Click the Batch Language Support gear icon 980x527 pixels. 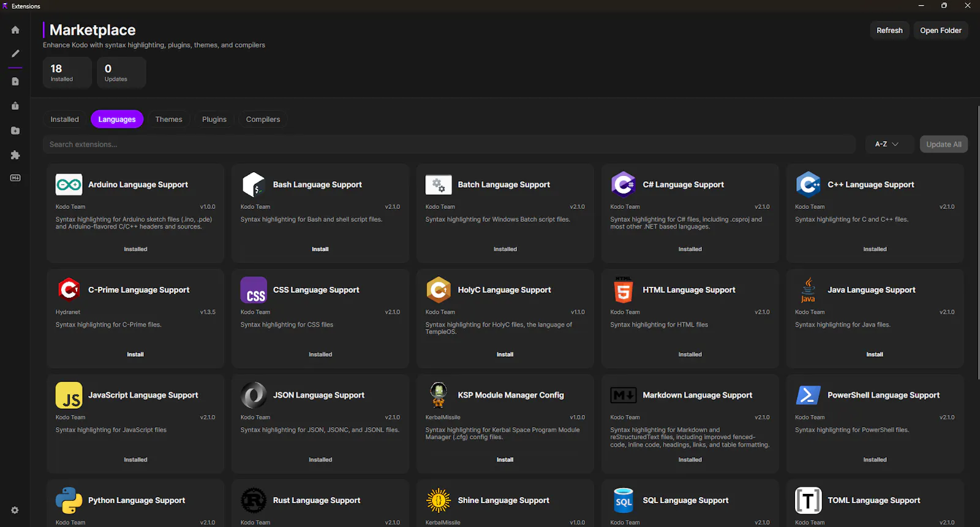(x=439, y=184)
